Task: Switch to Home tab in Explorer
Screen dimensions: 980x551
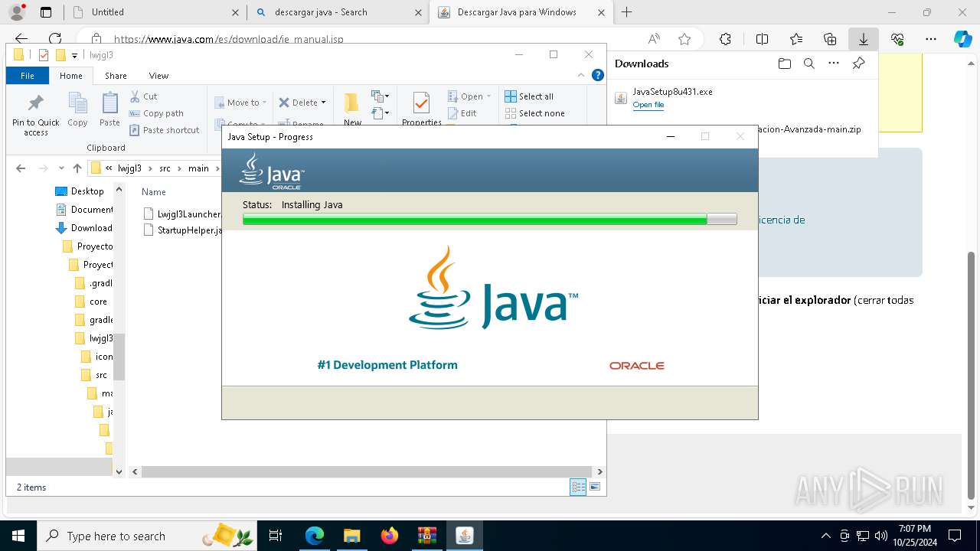Action: coord(70,76)
